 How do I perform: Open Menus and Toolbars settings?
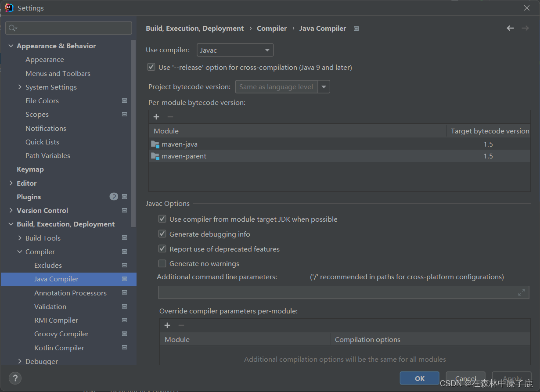tap(58, 73)
